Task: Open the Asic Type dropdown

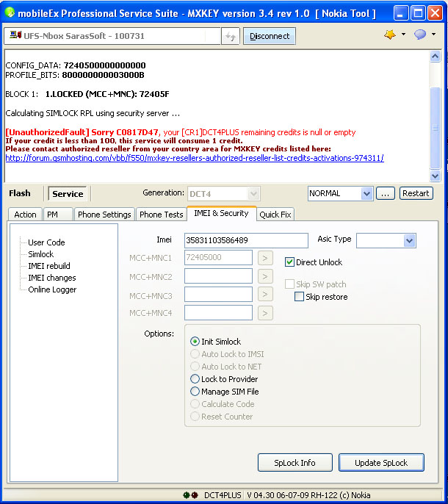Action: (409, 240)
